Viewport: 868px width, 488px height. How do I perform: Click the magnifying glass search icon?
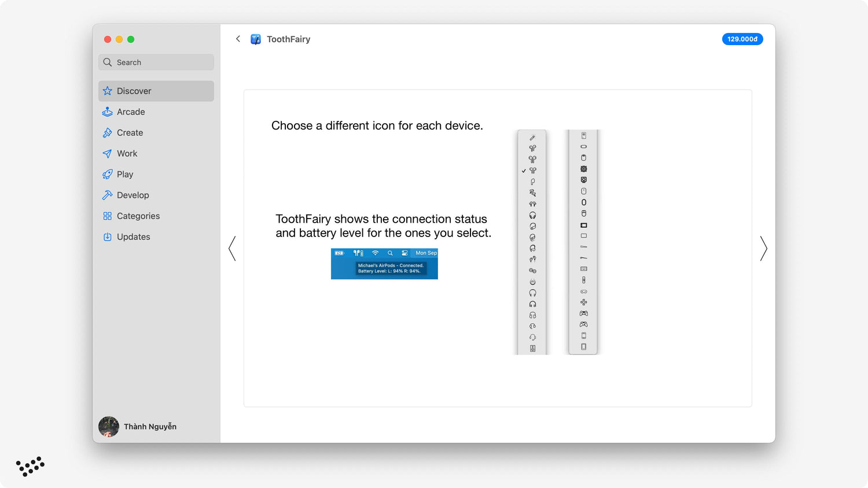click(108, 62)
